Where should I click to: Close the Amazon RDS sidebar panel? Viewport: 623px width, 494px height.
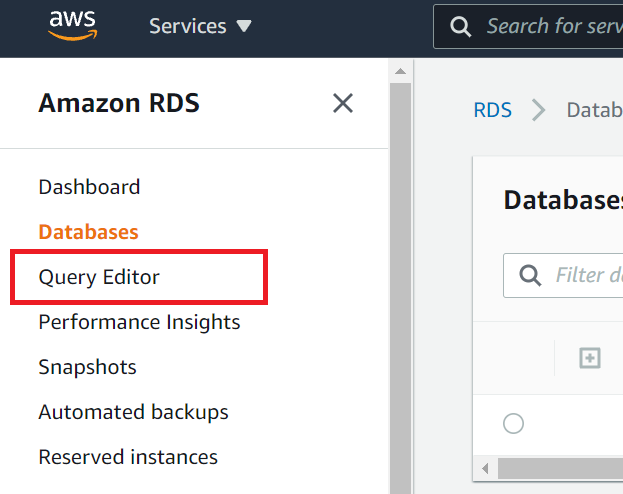[343, 103]
